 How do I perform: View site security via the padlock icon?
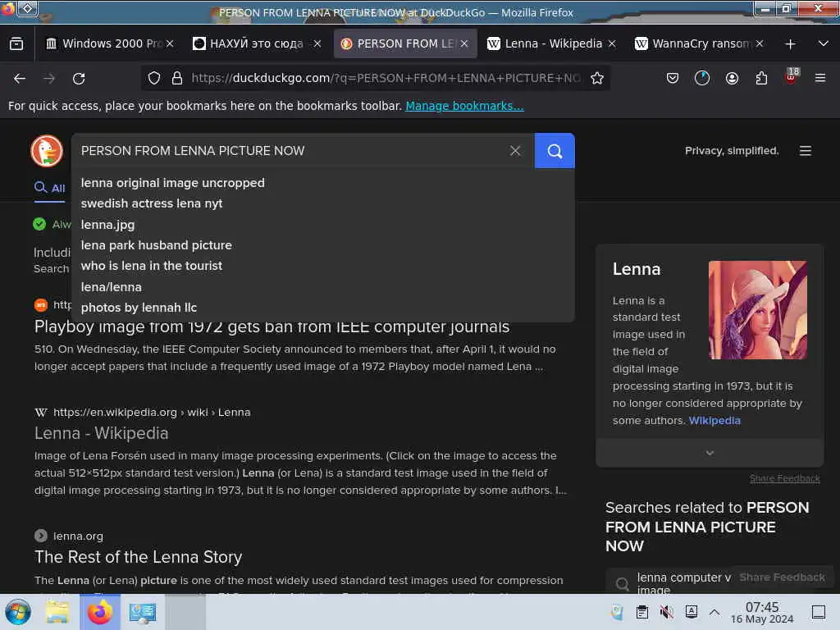[177, 78]
